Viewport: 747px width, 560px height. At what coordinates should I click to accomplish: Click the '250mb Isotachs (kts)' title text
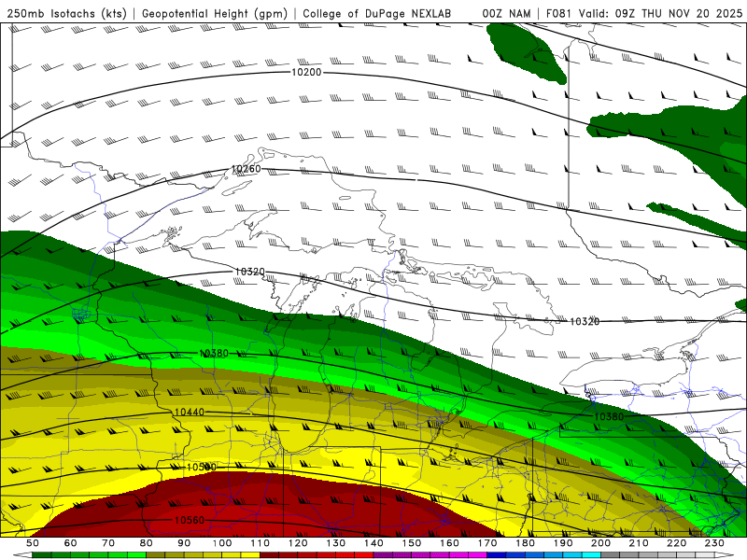click(x=66, y=13)
